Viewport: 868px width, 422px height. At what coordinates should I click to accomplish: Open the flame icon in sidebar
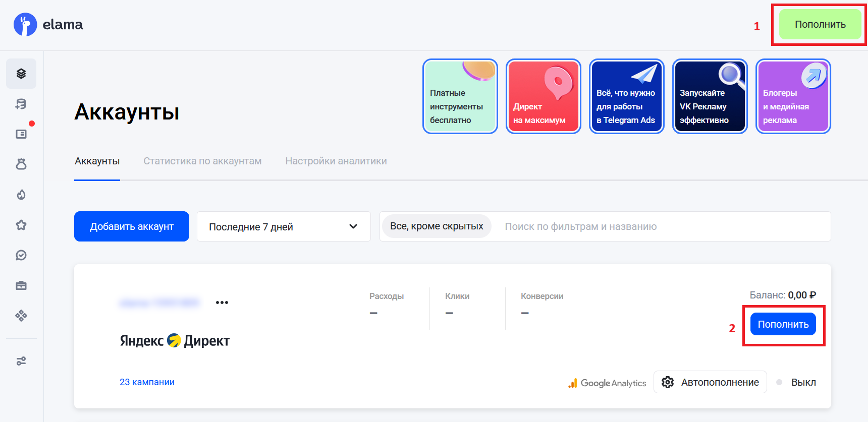pos(21,195)
